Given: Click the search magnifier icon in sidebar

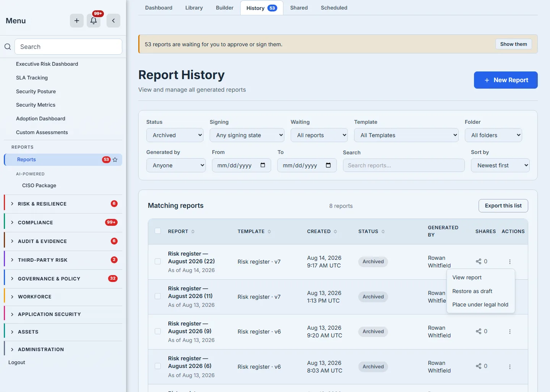Looking at the screenshot, I should [x=8, y=47].
